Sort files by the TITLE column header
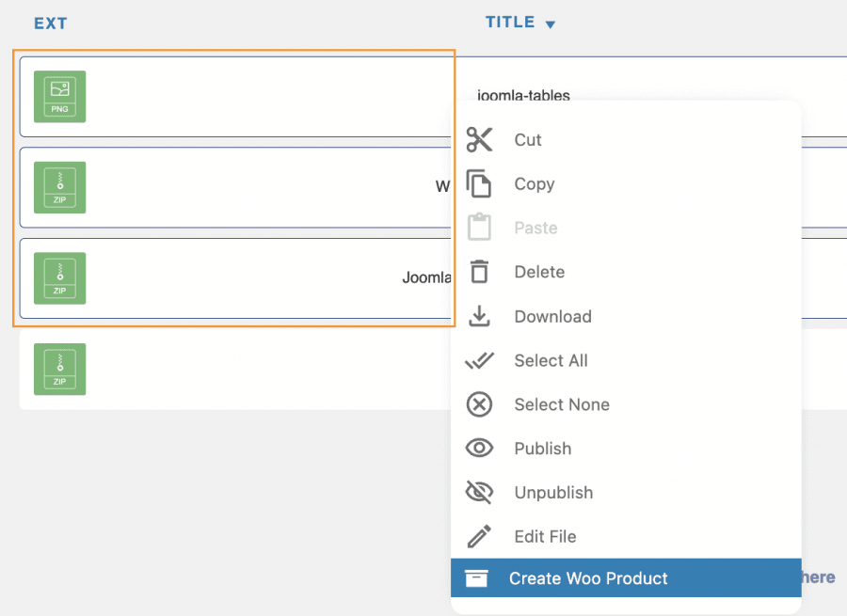Viewport: 847px width, 616px height. coord(510,23)
